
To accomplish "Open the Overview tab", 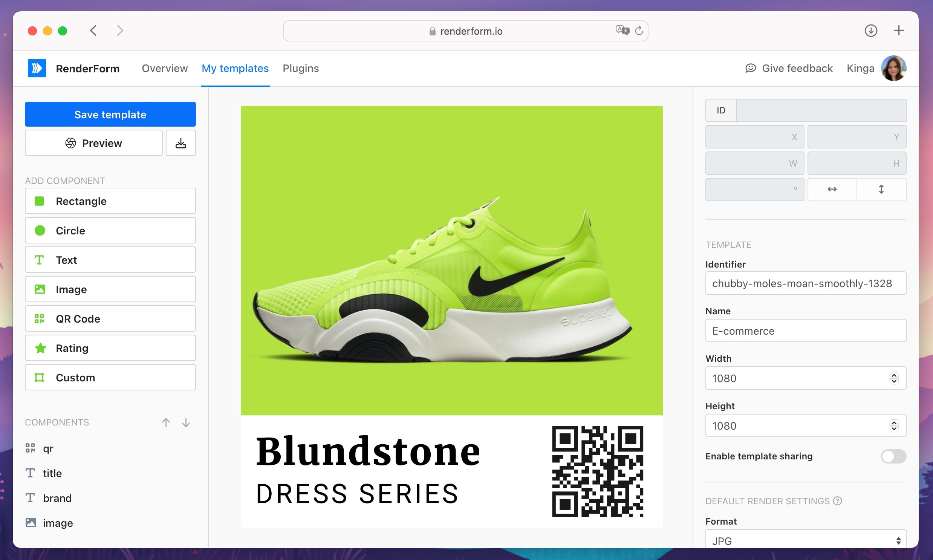I will 165,68.
